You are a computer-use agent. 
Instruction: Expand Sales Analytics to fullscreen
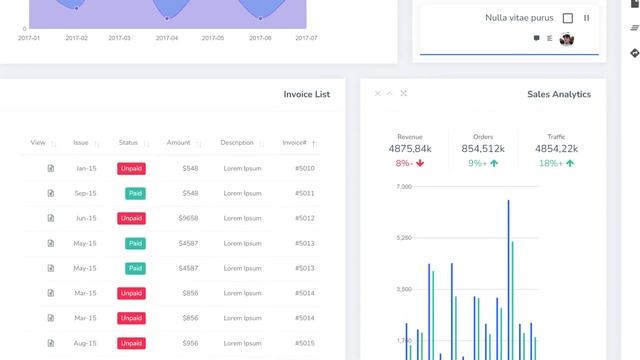403,93
